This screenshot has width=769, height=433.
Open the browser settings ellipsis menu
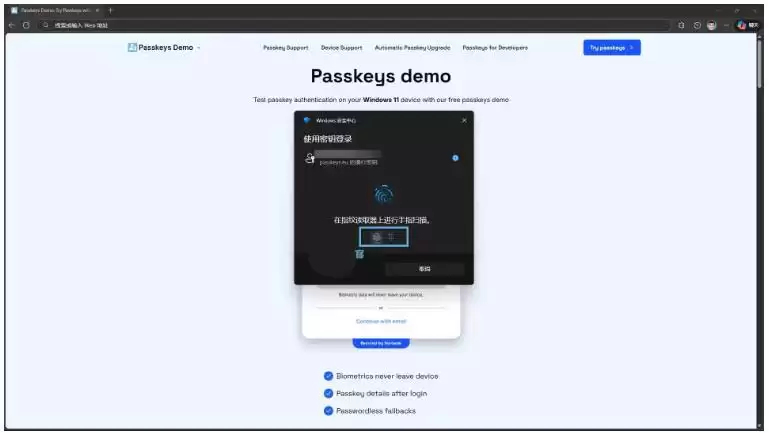[x=726, y=25]
